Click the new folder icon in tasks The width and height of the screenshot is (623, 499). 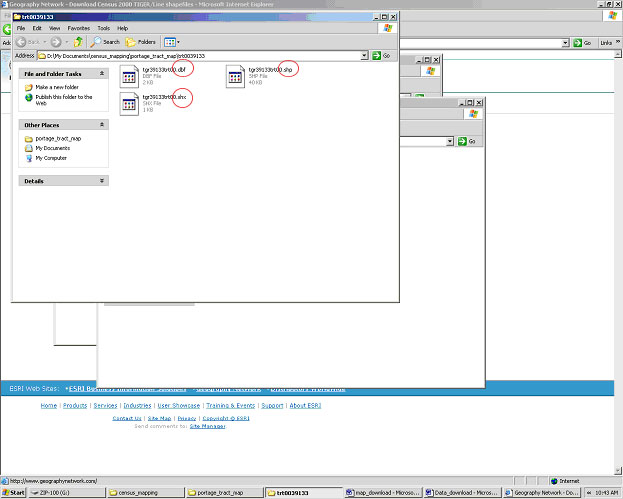click(29, 87)
